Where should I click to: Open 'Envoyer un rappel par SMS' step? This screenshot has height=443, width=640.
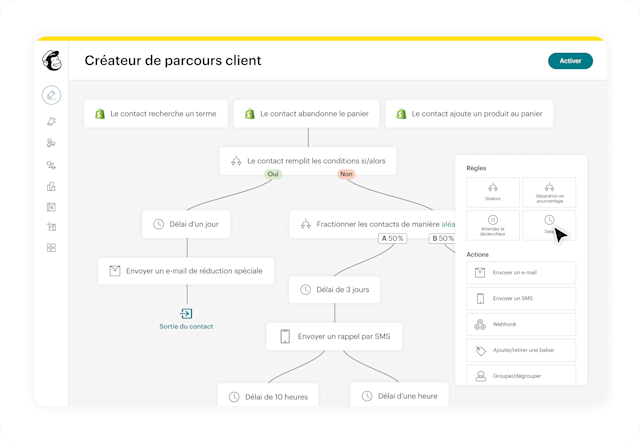[x=334, y=336]
